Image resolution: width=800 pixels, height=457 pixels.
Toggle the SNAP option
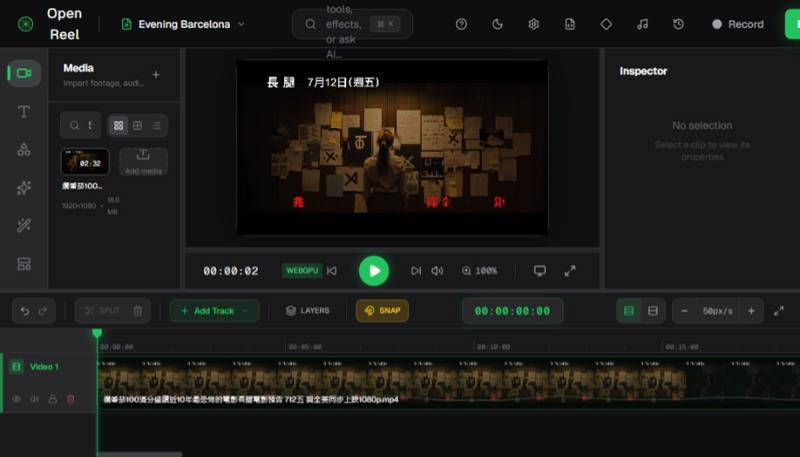pos(382,311)
